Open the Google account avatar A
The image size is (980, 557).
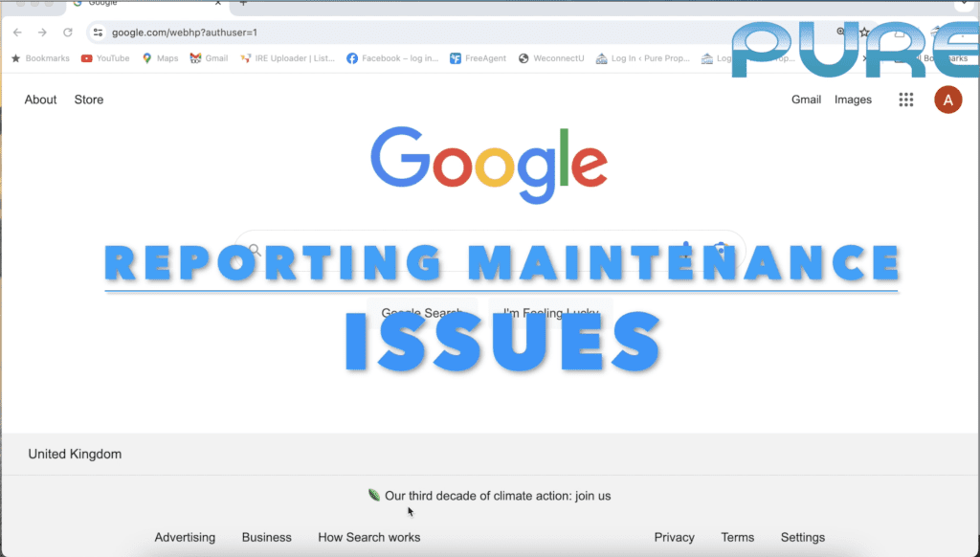click(947, 100)
